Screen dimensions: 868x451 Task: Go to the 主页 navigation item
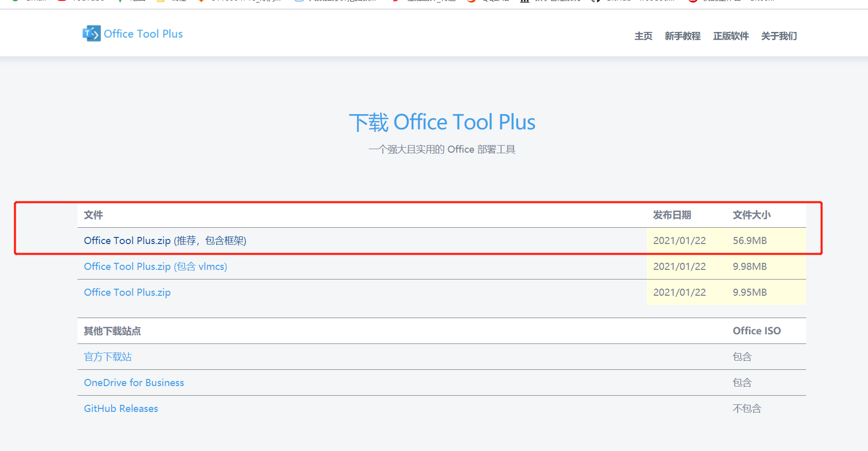pyautogui.click(x=643, y=36)
